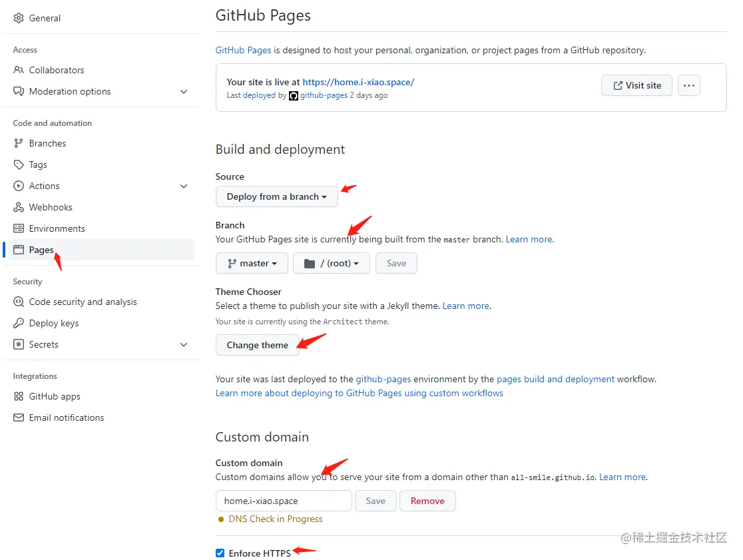Click the DNS Check in Progress status

(276, 519)
